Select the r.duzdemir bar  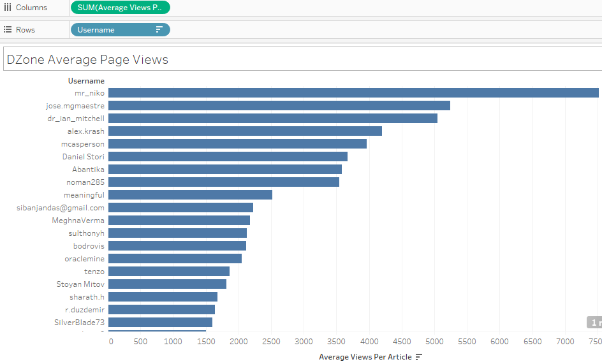coord(161,309)
